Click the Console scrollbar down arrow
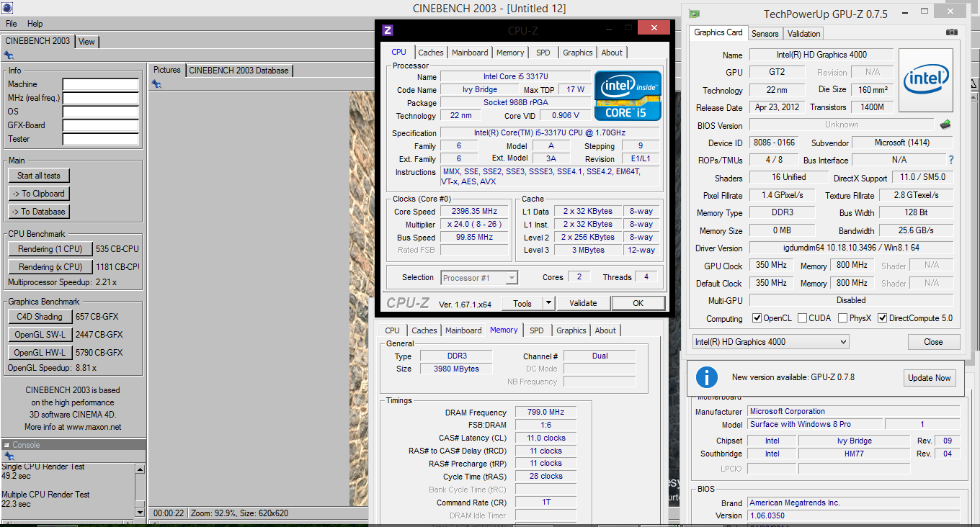 coord(141,512)
